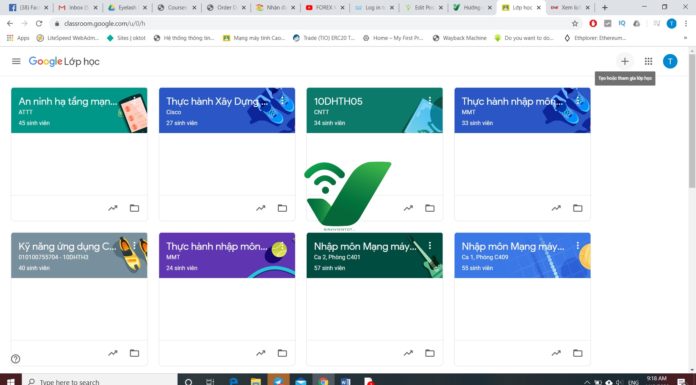696x385 pixels.
Task: Open the Kỹ năng ứng dụng C... class
Action: coord(67,246)
